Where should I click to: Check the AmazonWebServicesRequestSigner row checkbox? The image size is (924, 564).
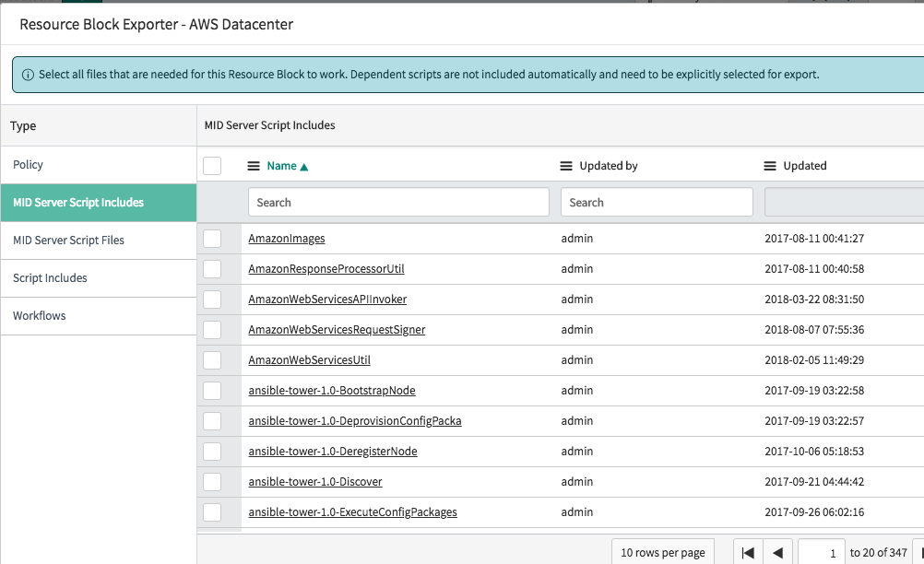212,330
